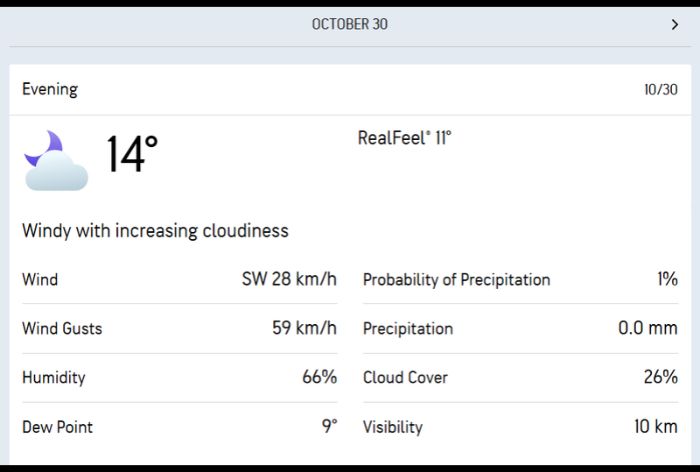Select the 26% cloud cover value
Viewport: 700px width, 472px height.
point(661,377)
